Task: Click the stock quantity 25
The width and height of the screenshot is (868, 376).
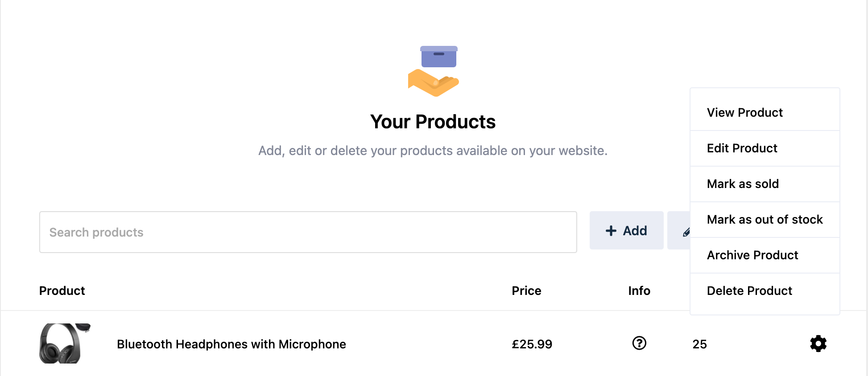Action: (x=699, y=344)
